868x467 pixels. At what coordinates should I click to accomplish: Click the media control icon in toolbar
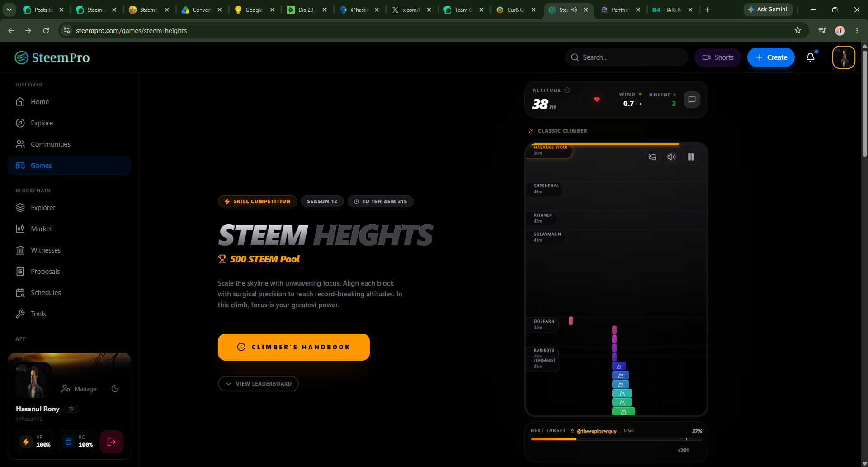click(x=822, y=30)
